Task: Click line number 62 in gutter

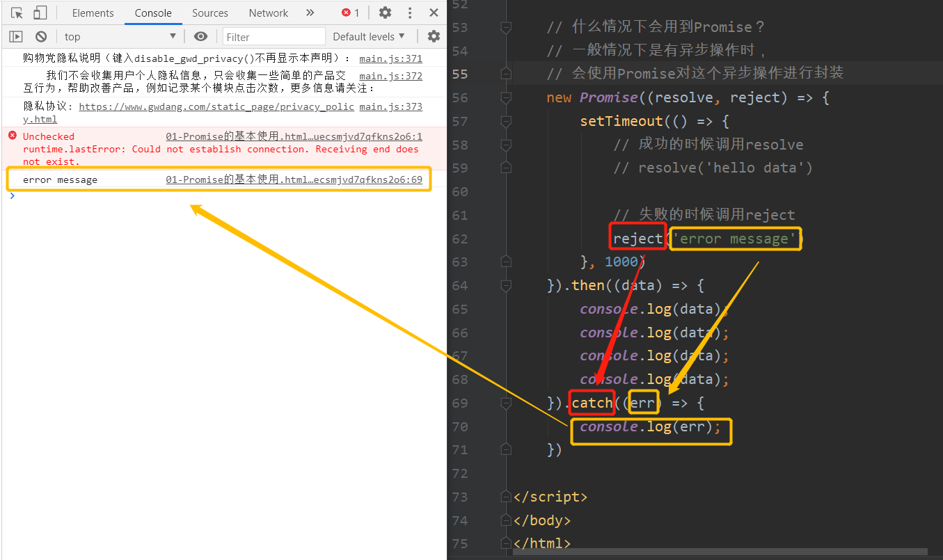Action: [459, 239]
